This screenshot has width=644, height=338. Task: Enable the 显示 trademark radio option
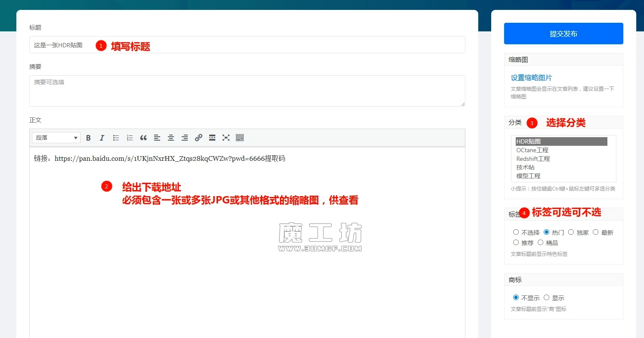point(547,298)
